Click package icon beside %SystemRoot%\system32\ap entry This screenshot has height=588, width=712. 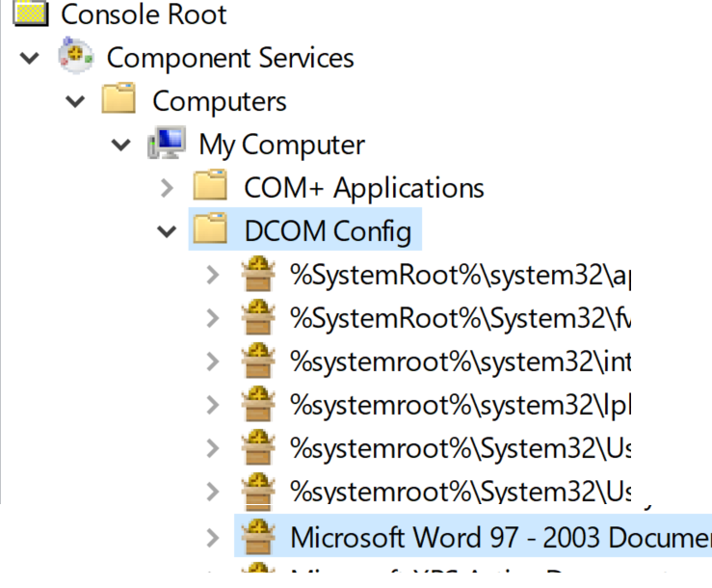(257, 275)
